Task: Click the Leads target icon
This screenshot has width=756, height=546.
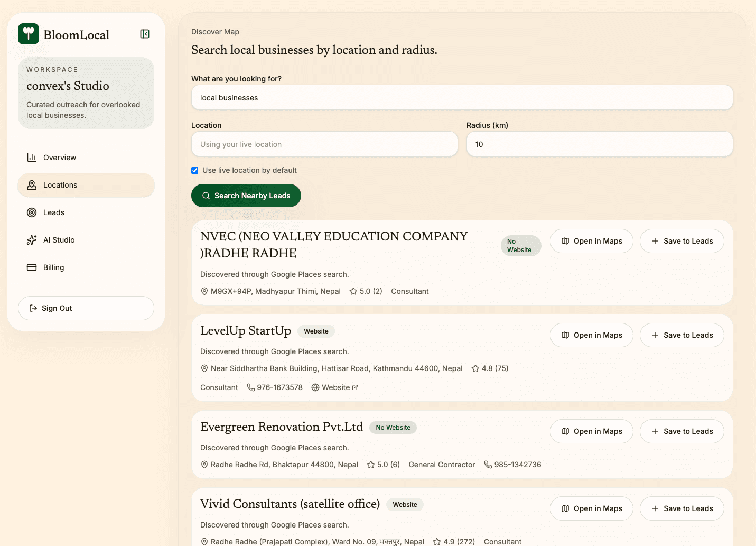Action: coord(32,212)
